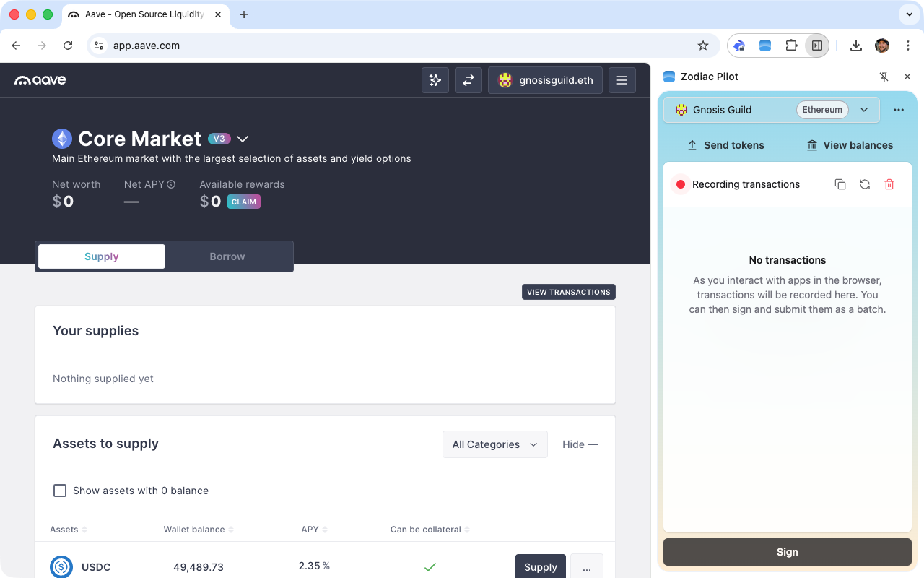View site information for app.aave.com
The height and width of the screenshot is (578, 924).
point(99,46)
